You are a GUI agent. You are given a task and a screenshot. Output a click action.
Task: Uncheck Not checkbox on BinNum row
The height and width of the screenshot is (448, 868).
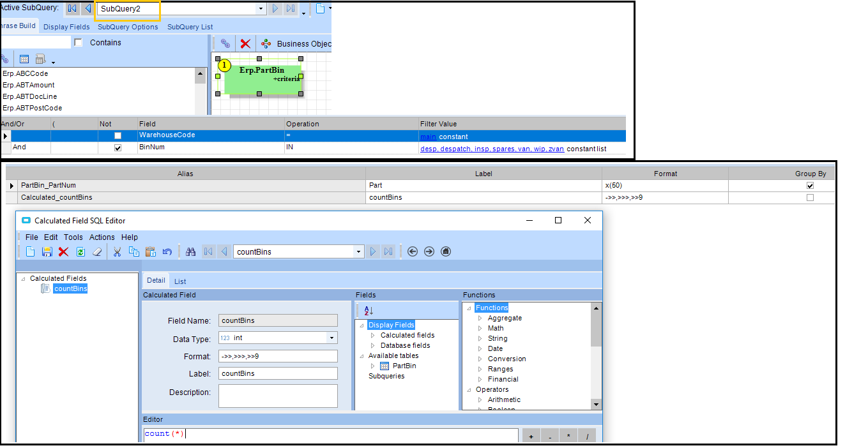pyautogui.click(x=118, y=148)
